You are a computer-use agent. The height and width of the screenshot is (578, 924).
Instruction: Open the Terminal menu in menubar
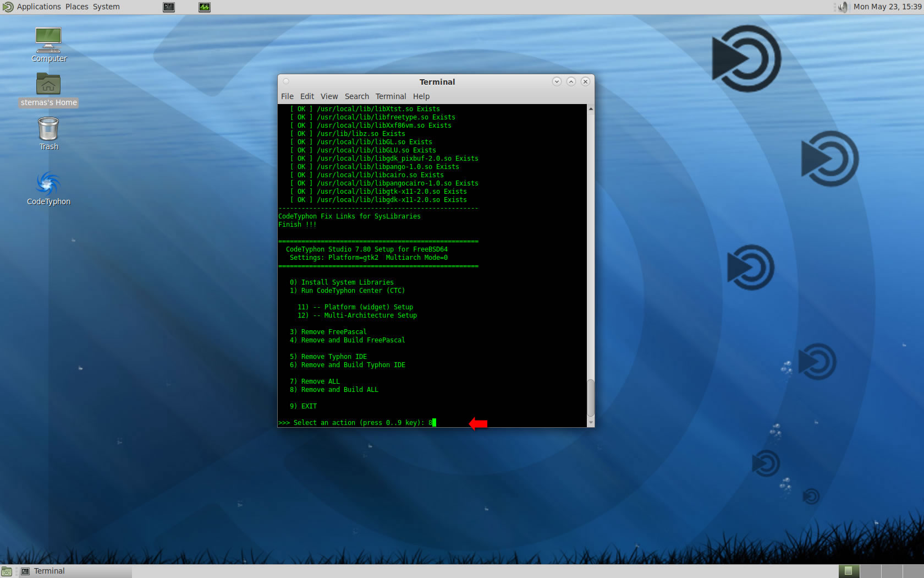[x=391, y=96]
